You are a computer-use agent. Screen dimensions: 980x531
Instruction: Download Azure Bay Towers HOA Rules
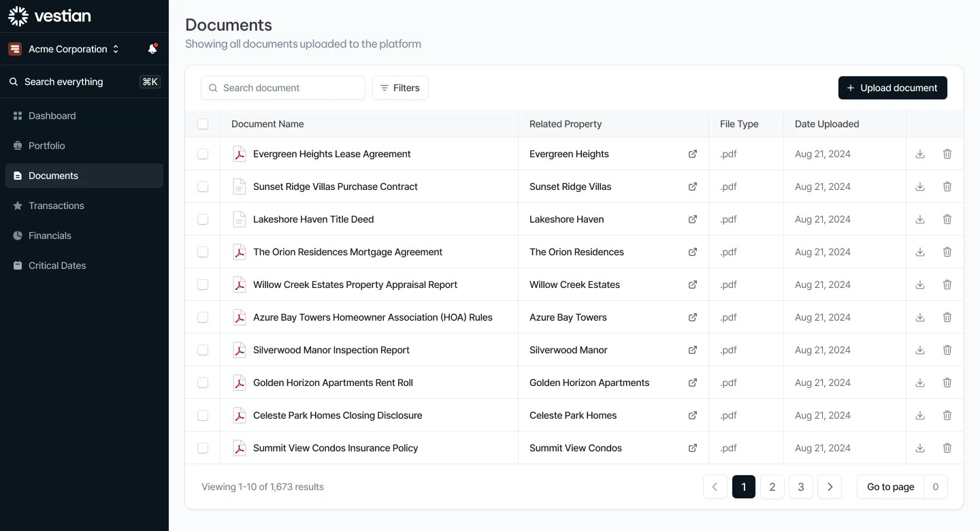coord(920,317)
